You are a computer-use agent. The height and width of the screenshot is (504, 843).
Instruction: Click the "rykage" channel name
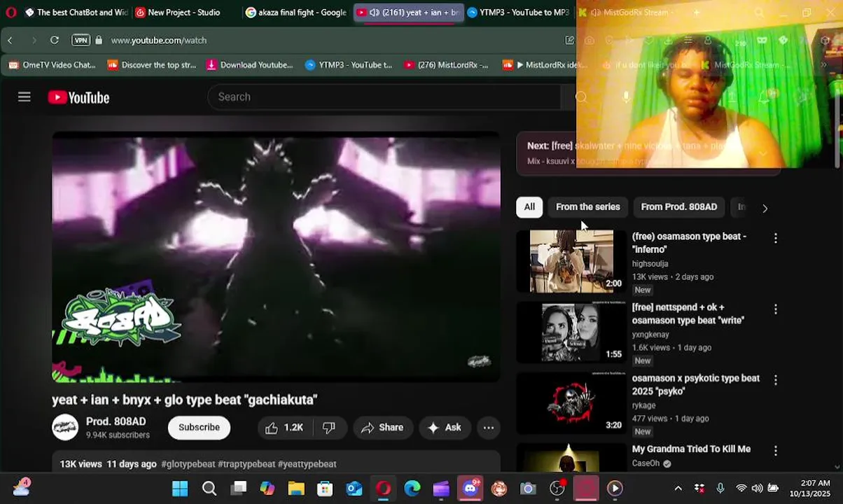coord(644,405)
